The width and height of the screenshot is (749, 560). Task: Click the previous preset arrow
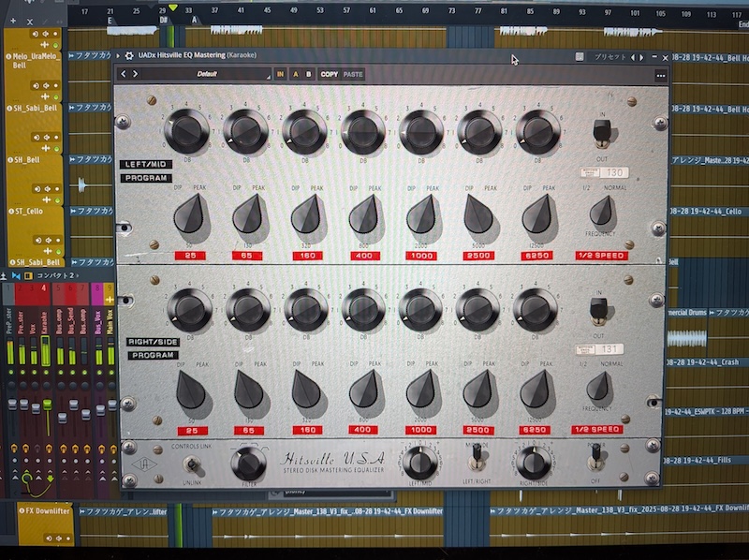124,74
